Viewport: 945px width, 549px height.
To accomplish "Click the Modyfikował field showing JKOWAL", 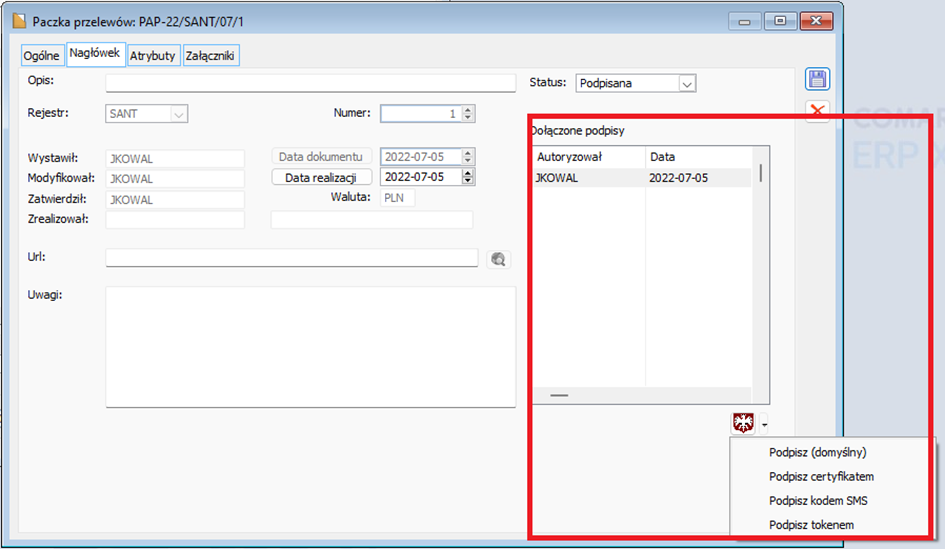I will coord(175,178).
